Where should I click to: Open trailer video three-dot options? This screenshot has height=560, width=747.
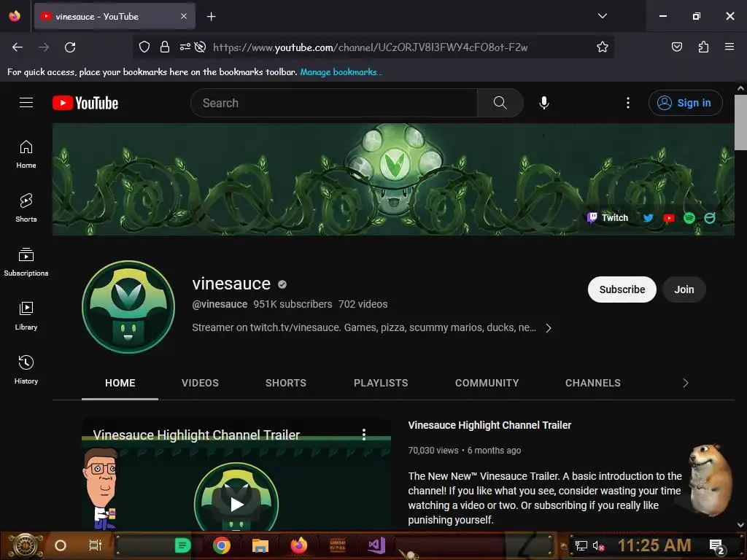coord(364,435)
